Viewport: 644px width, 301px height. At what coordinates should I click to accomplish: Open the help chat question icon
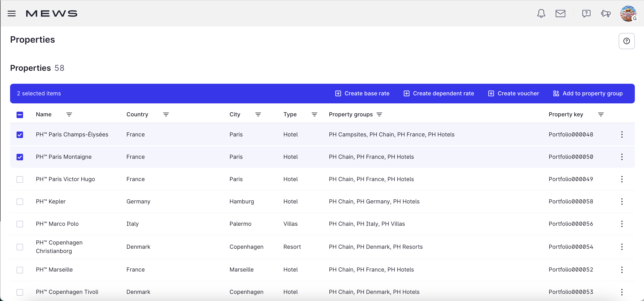click(x=586, y=13)
